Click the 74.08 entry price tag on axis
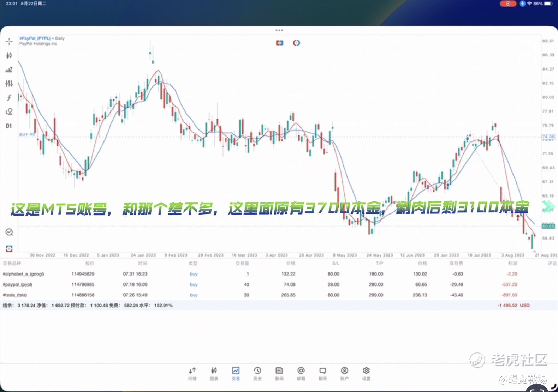 click(548, 137)
